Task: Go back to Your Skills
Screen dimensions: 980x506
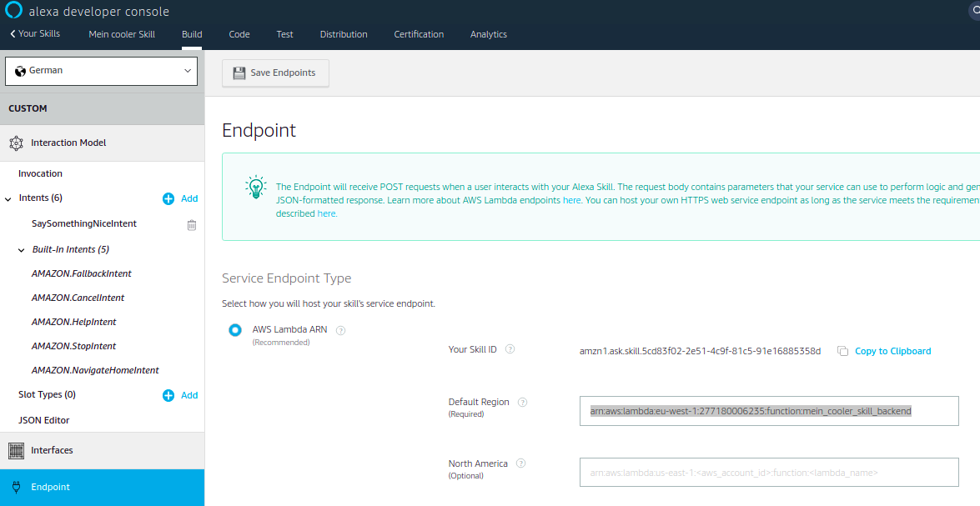Action: 35,33
